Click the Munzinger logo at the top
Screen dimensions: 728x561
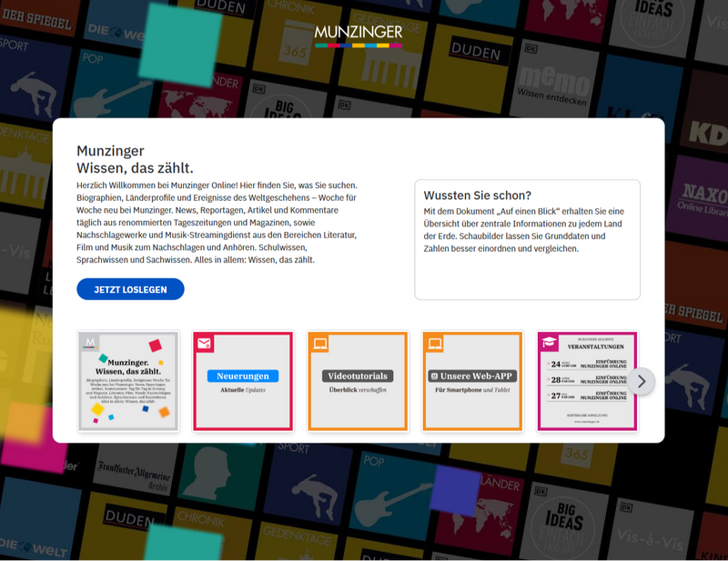[x=359, y=35]
